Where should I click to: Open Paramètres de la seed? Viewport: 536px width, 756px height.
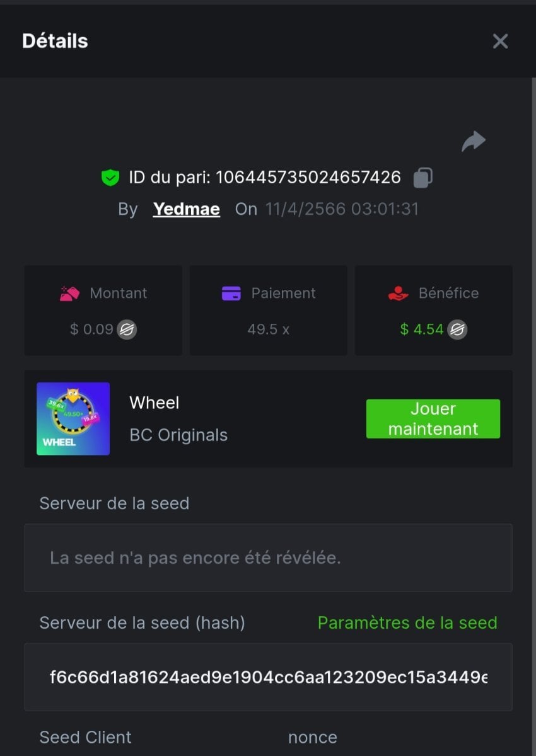pyautogui.click(x=407, y=623)
